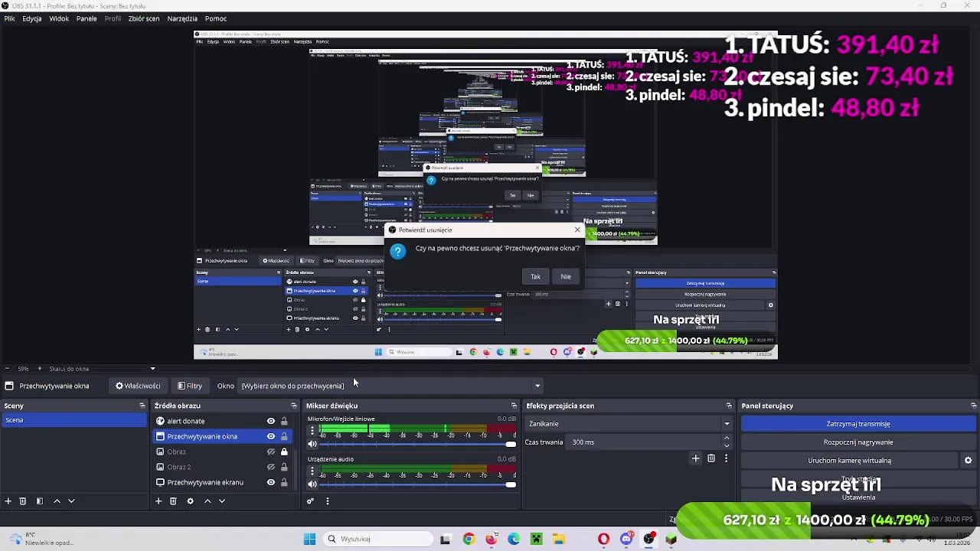Open the Zbiór scen menu
The image size is (980, 551).
click(144, 18)
